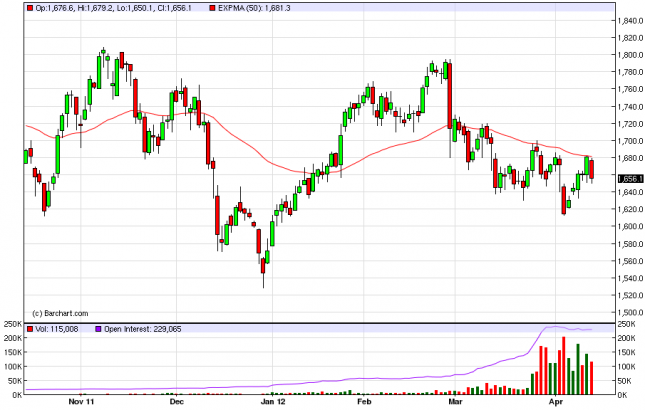Click the 1,800.0 price axis label
Screen dimensions: 645x410
click(x=630, y=55)
